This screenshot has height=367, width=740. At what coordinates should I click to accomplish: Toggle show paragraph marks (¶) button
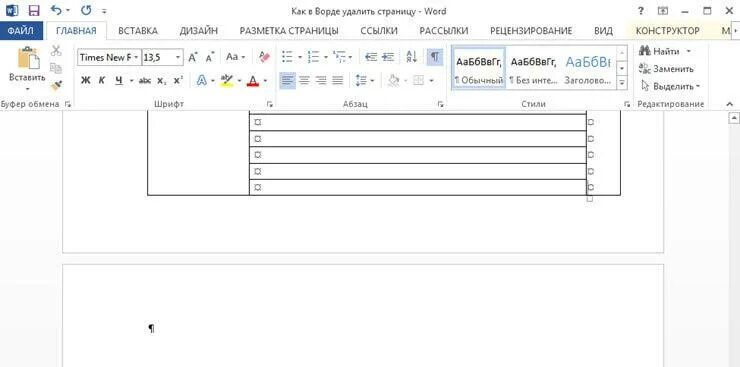[x=435, y=57]
